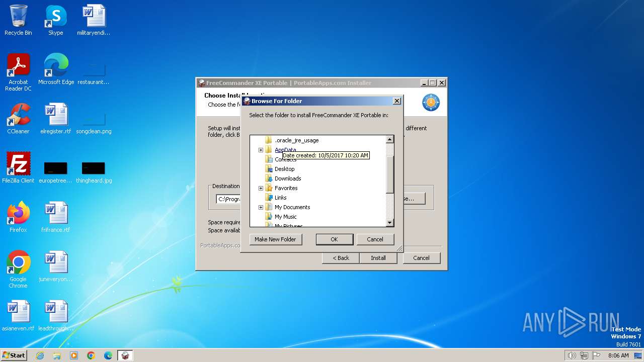Click the taskbar clock showing 8:06 AM
The height and width of the screenshot is (362, 644).
pos(618,355)
